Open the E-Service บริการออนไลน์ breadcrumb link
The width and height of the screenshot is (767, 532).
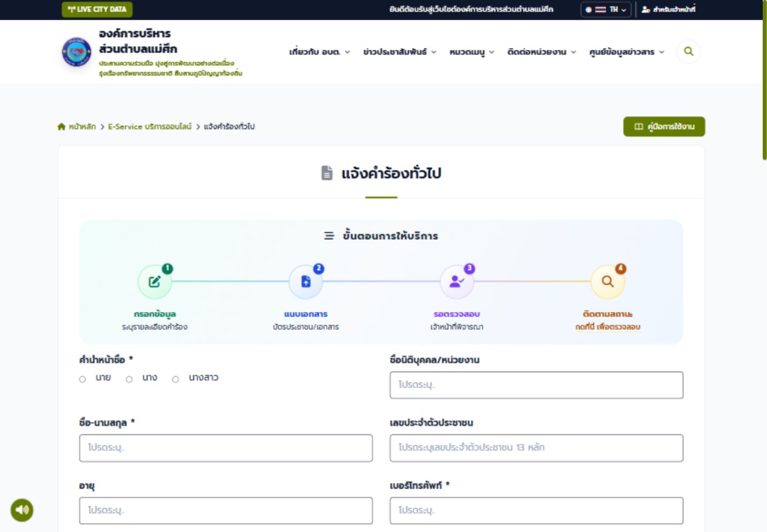tap(149, 127)
